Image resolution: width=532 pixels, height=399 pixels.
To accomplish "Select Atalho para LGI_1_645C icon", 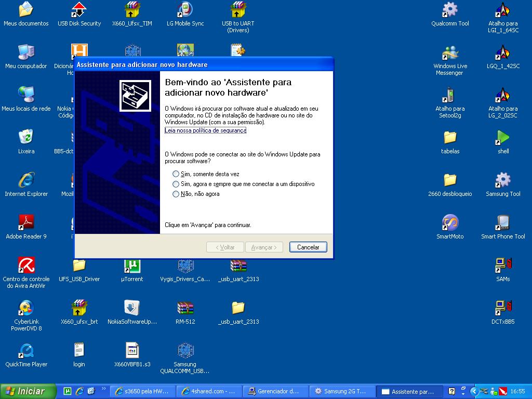I will coord(503,17).
